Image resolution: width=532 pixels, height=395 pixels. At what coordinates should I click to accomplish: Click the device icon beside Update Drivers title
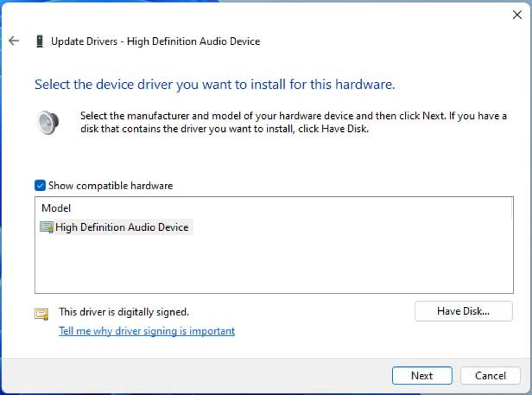point(40,41)
